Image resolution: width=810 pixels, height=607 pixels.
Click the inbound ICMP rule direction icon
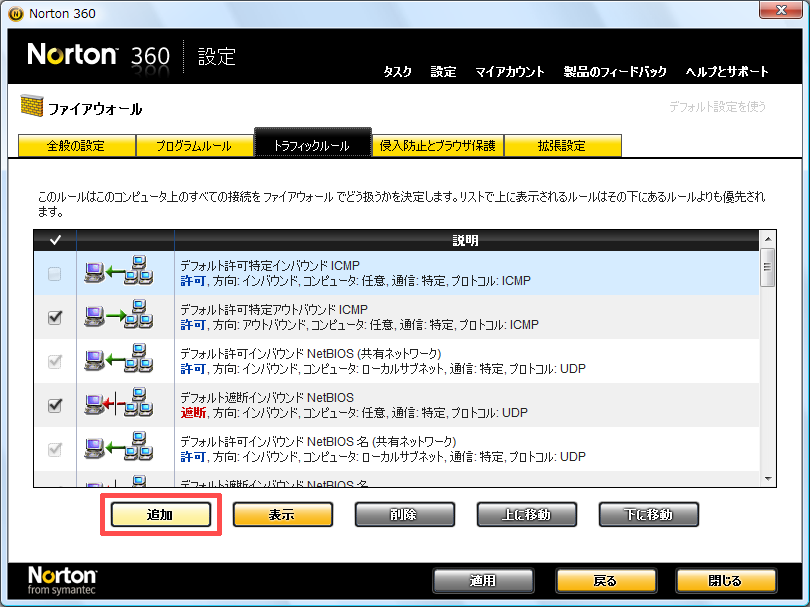tap(118, 273)
